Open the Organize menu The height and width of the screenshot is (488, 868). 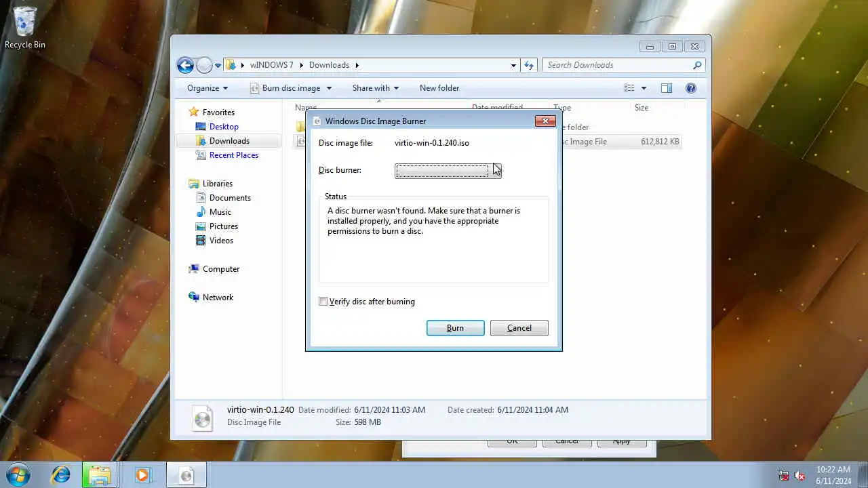208,88
